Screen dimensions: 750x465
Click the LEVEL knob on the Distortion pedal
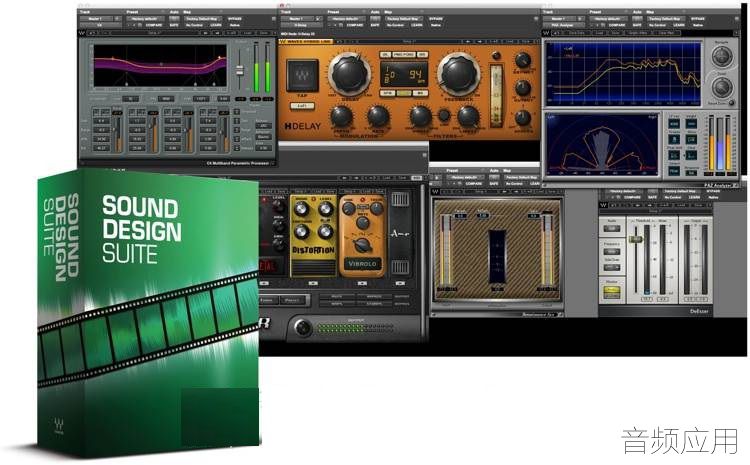326,209
